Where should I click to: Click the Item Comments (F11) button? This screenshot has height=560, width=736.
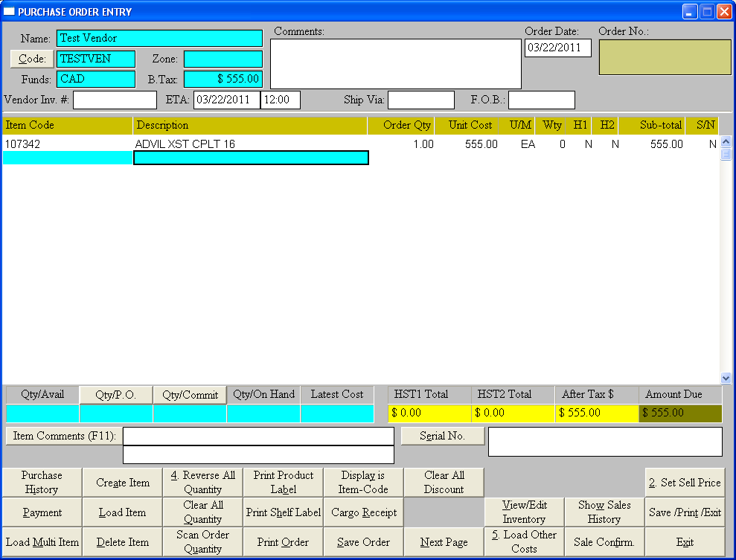[x=63, y=437]
